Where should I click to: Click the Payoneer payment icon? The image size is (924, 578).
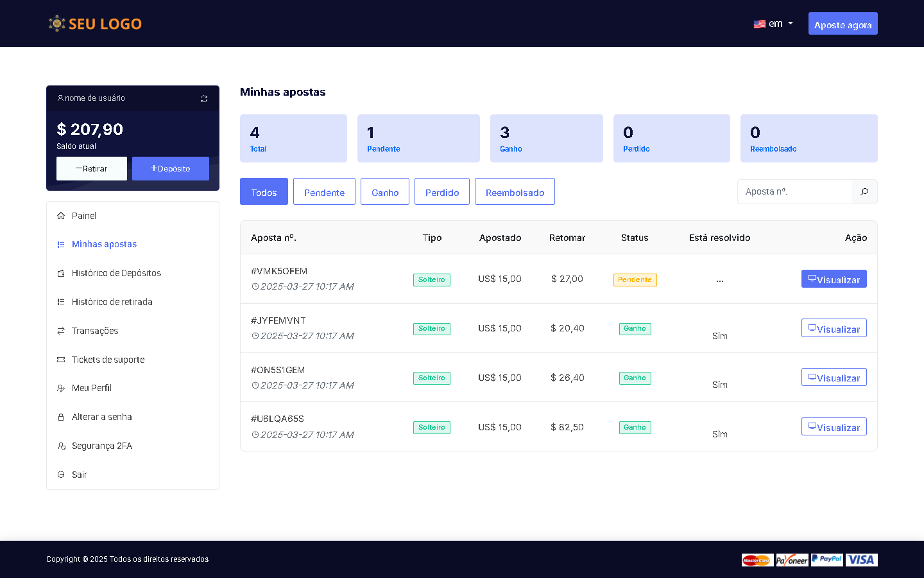click(792, 560)
